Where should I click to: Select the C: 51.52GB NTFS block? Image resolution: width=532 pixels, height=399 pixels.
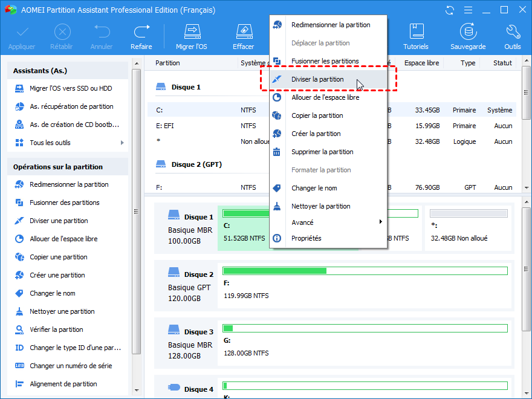(x=244, y=229)
